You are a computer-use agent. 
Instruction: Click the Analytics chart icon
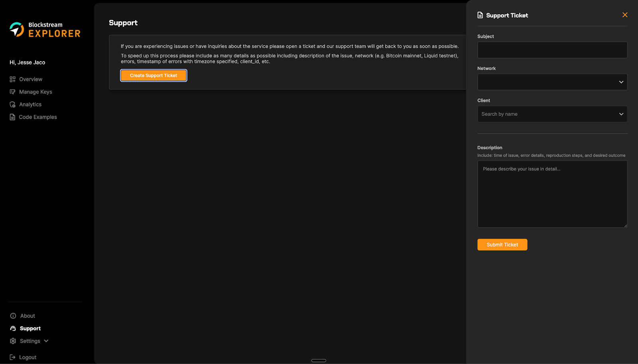(13, 105)
